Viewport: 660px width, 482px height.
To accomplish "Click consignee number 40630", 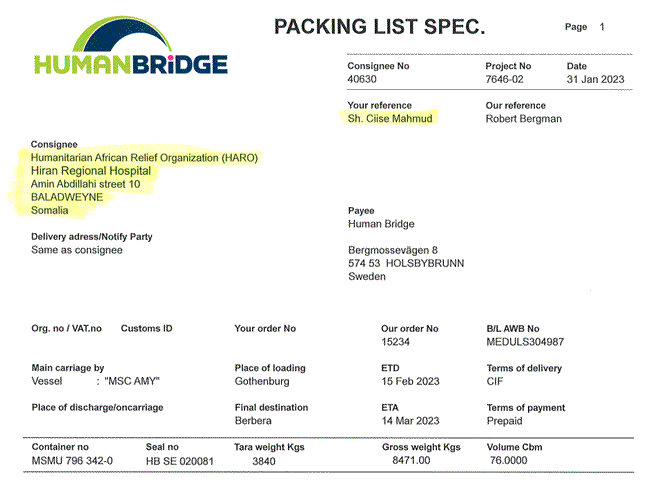I will click(363, 80).
